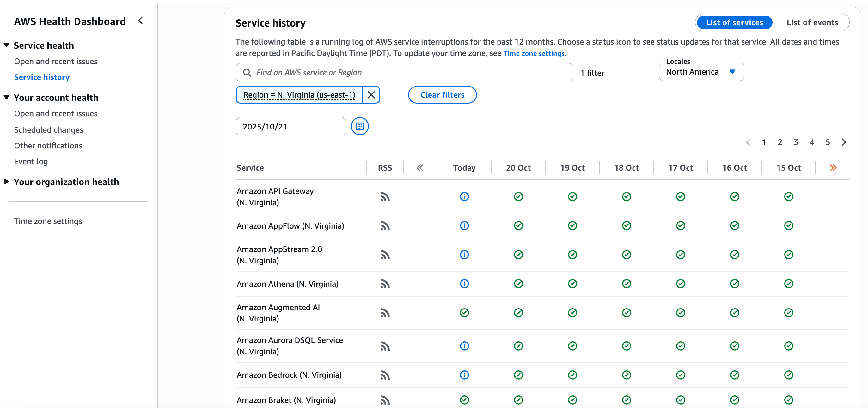The height and width of the screenshot is (408, 868).
Task: Click the Clear filters button
Action: [x=442, y=95]
